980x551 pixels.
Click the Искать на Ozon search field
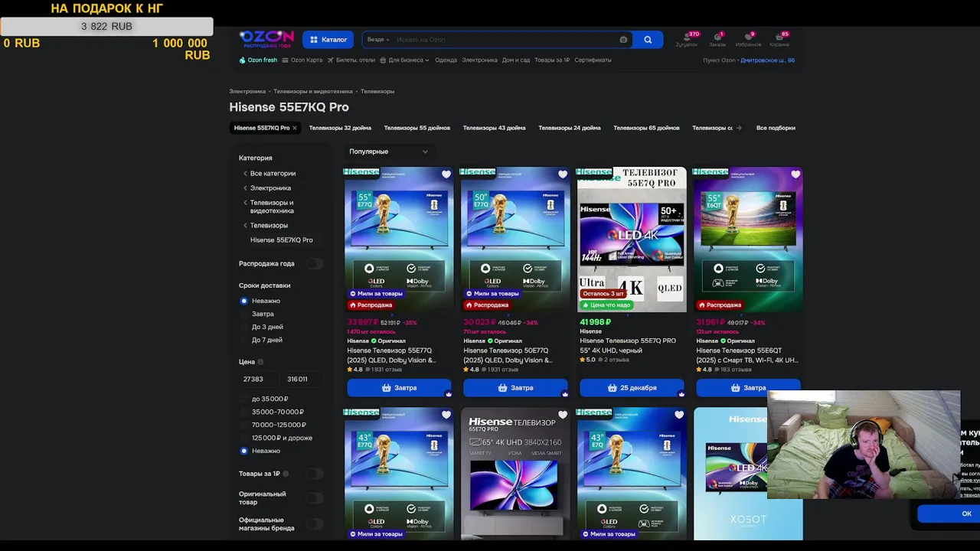pos(505,40)
